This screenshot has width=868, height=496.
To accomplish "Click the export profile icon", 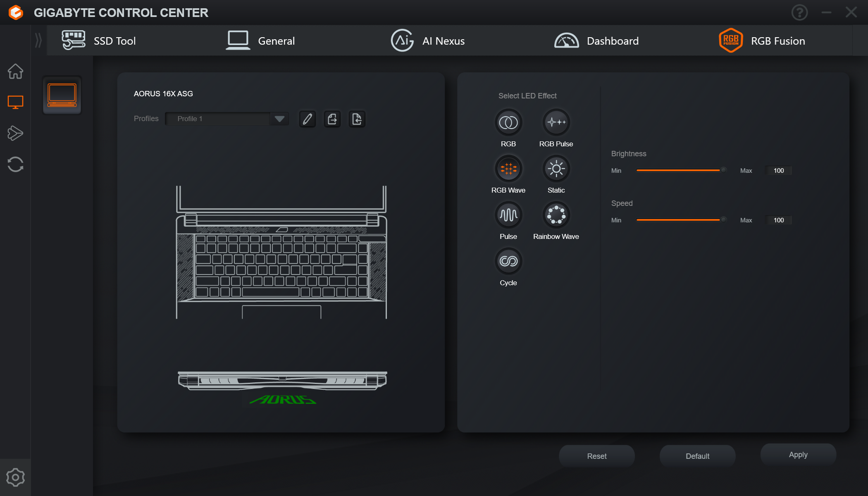I will 331,119.
